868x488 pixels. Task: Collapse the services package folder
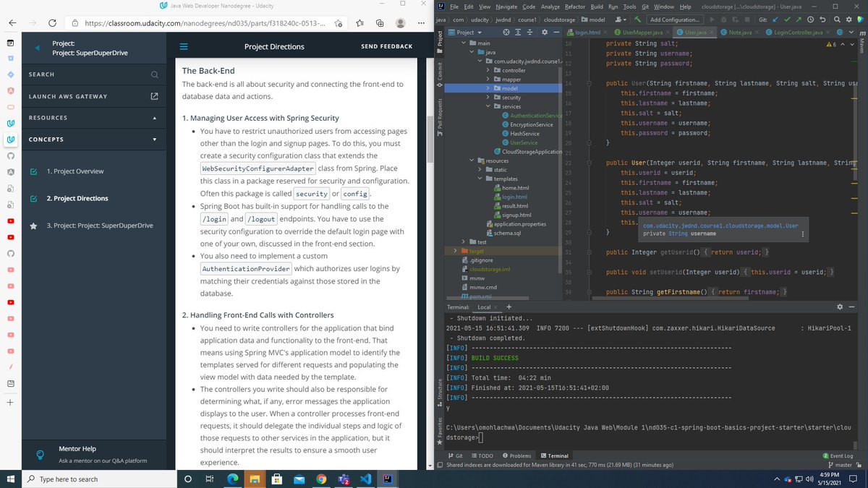(x=488, y=106)
